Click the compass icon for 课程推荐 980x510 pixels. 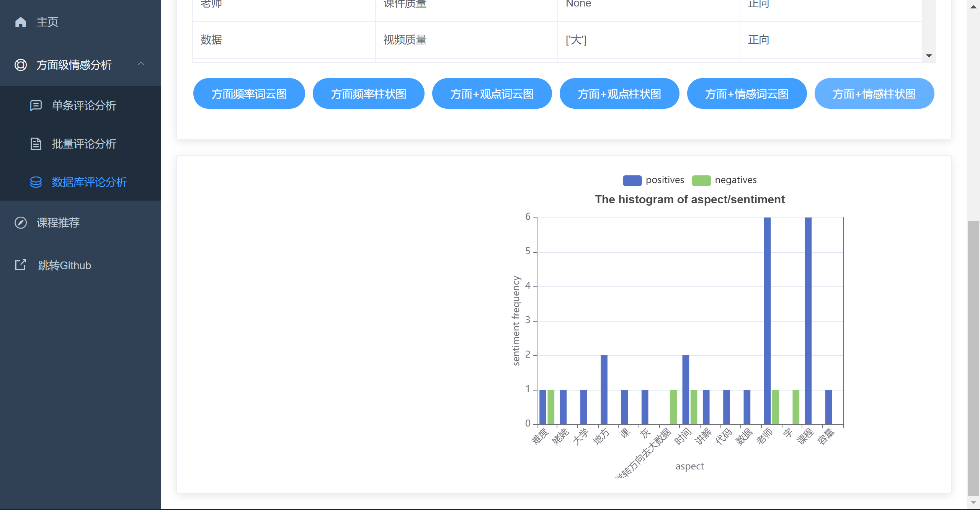pos(21,222)
